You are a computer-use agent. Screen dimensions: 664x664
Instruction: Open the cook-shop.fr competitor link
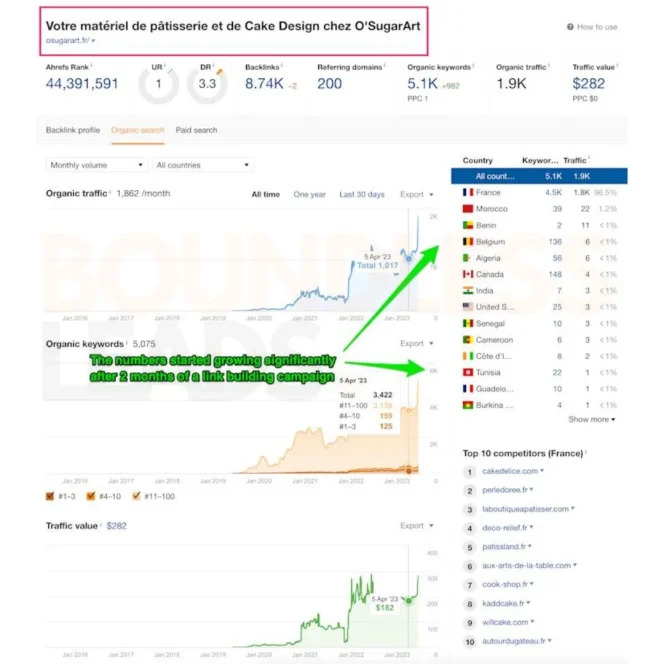[505, 584]
